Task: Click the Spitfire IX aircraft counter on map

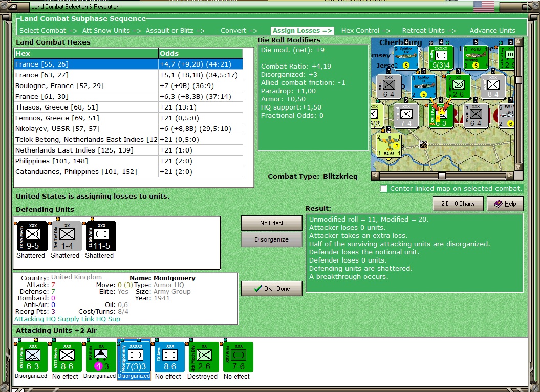Action: [x=424, y=86]
